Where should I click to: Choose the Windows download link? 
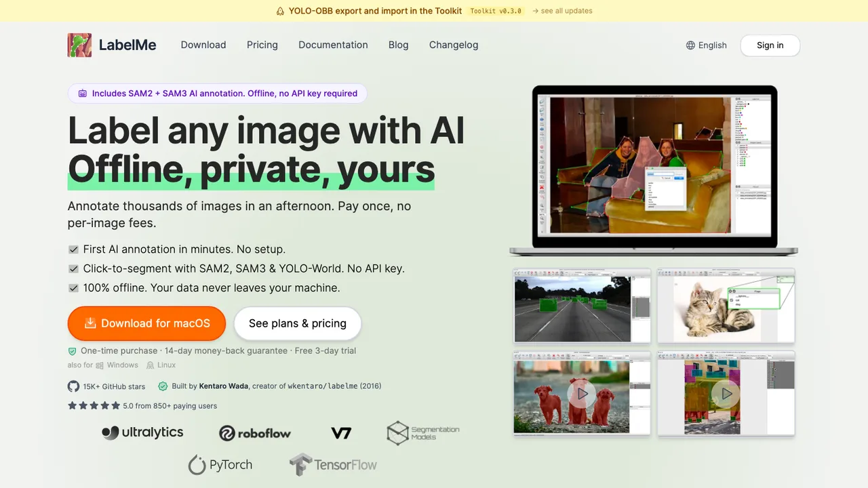pyautogui.click(x=117, y=365)
